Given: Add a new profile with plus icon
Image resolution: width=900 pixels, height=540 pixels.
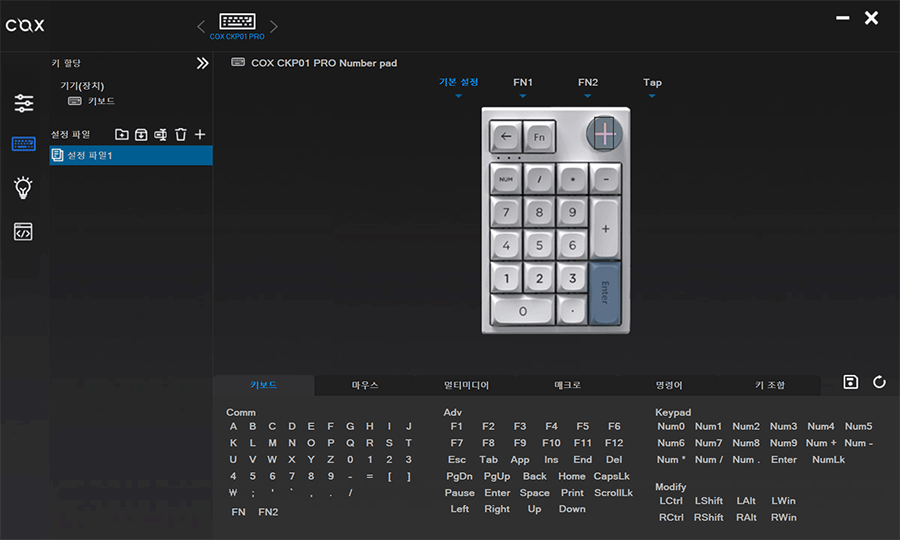Looking at the screenshot, I should click(x=200, y=134).
